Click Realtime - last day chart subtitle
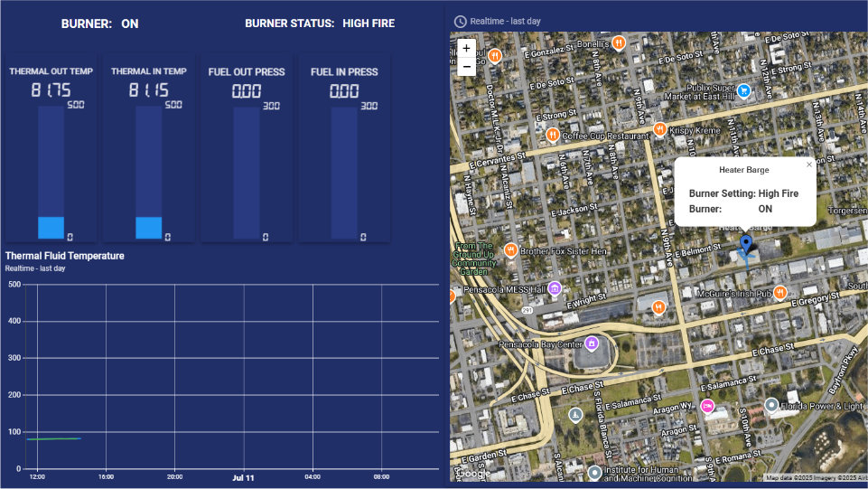 35,268
